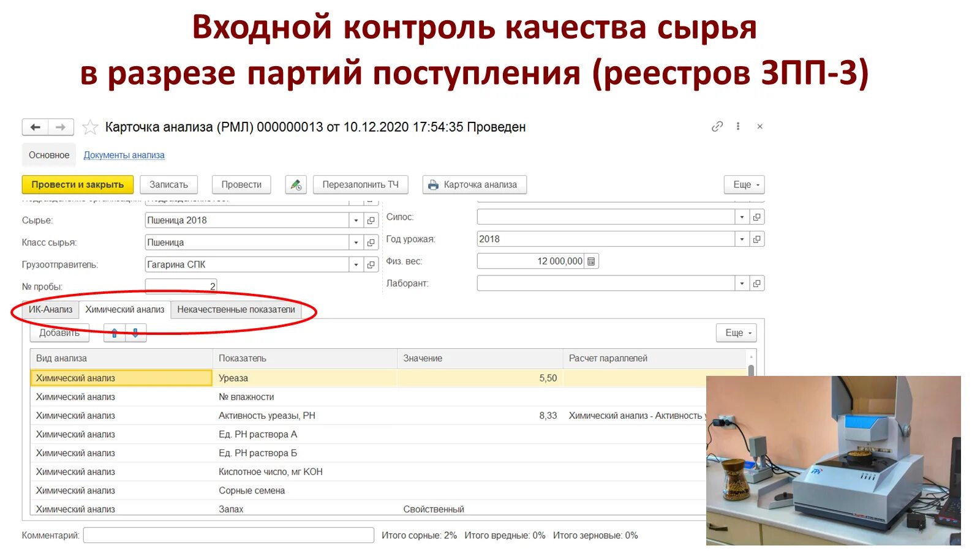Focus the № пробы input field

click(181, 286)
